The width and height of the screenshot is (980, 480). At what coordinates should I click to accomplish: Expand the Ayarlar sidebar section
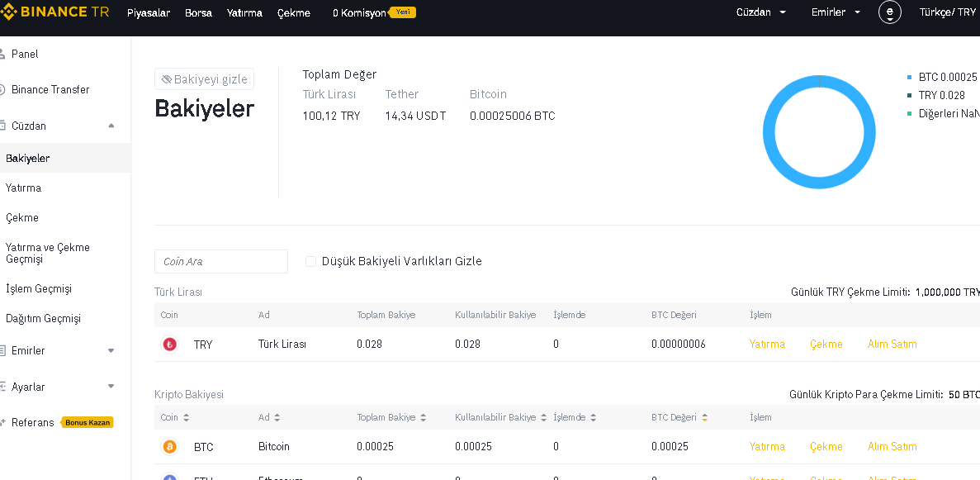[111, 387]
